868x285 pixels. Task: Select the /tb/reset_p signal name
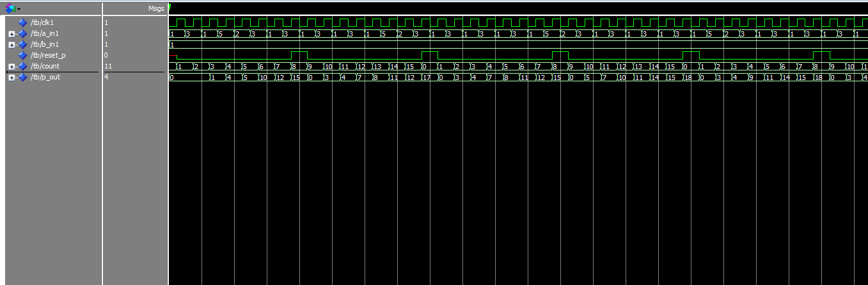pyautogui.click(x=48, y=55)
